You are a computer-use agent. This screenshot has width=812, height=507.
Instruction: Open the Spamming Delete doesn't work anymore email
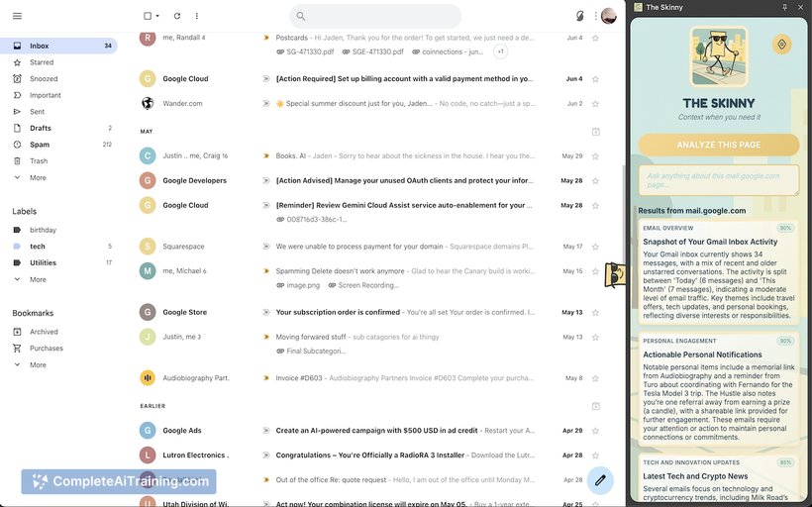pos(370,277)
